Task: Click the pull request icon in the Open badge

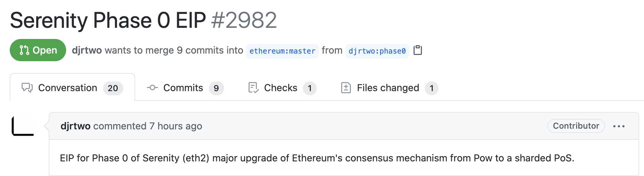Action: click(x=24, y=50)
